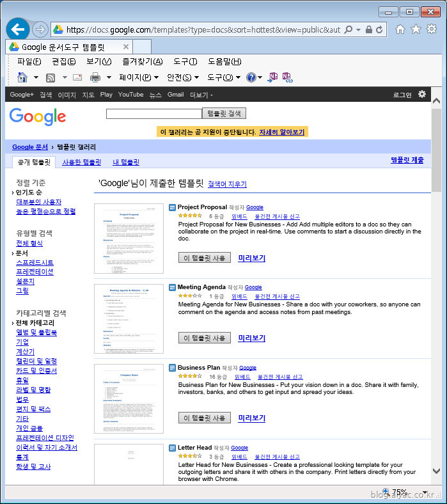
Task: Click the Project Proposal thumbnail
Action: pos(129,239)
